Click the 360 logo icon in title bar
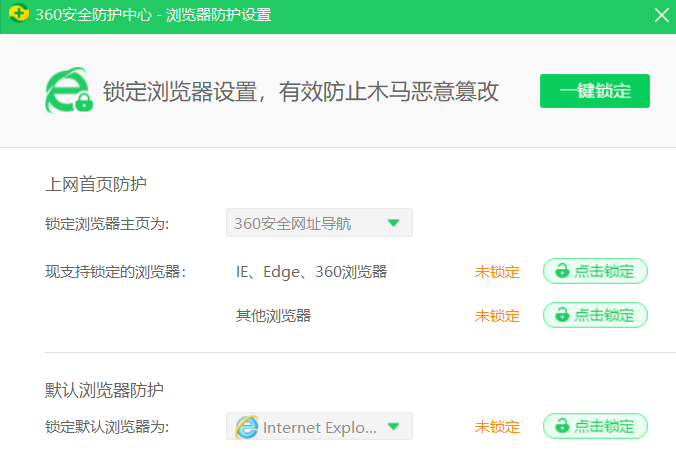 [x=19, y=14]
